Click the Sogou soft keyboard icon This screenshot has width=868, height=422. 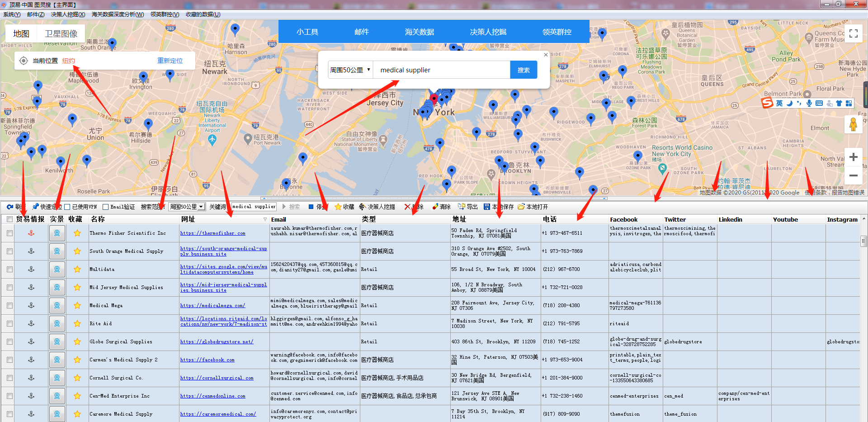819,103
